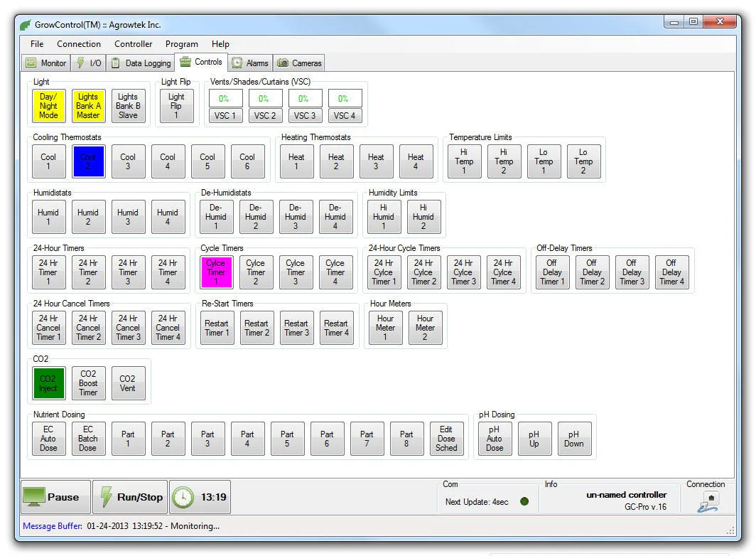Screen dimensions: 756x556
Task: Click the connection plug icon in status bar
Action: 709,503
